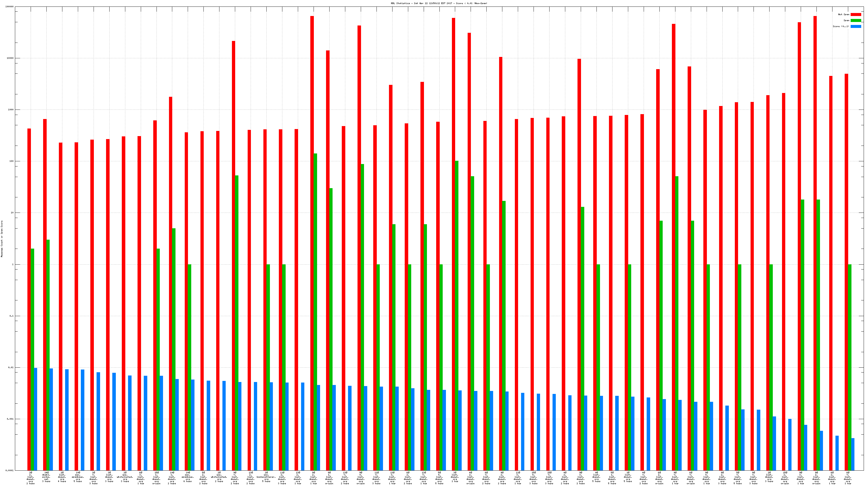Click the RBL Statistics chart title
868x488 pixels.
click(439, 3)
